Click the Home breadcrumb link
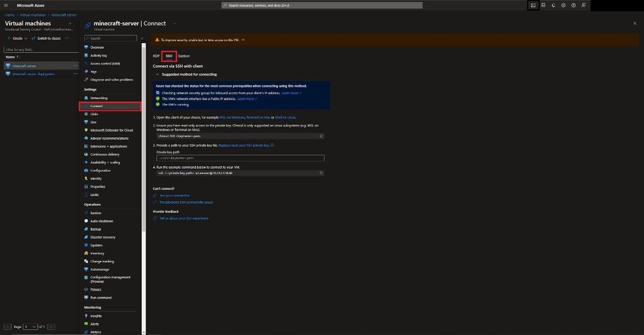 point(10,15)
